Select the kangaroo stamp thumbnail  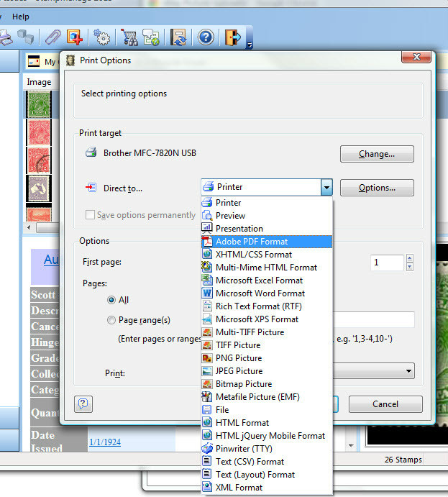pos(39,188)
